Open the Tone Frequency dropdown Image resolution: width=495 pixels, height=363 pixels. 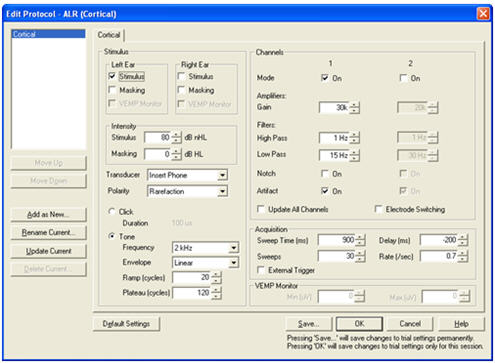click(206, 248)
